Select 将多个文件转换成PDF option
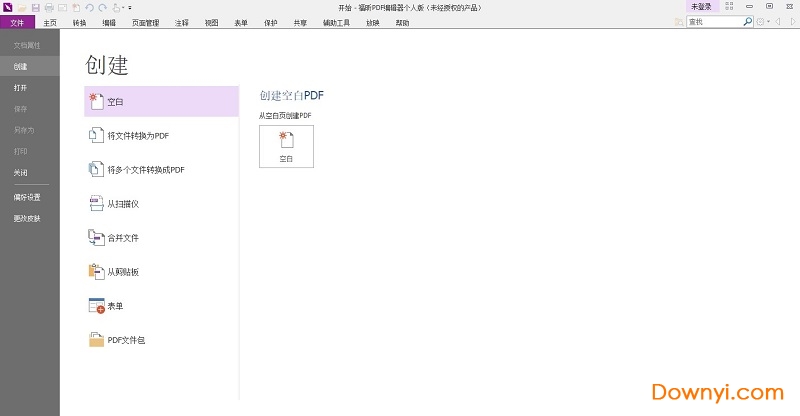Viewport: 800px width, 416px height. click(x=161, y=169)
